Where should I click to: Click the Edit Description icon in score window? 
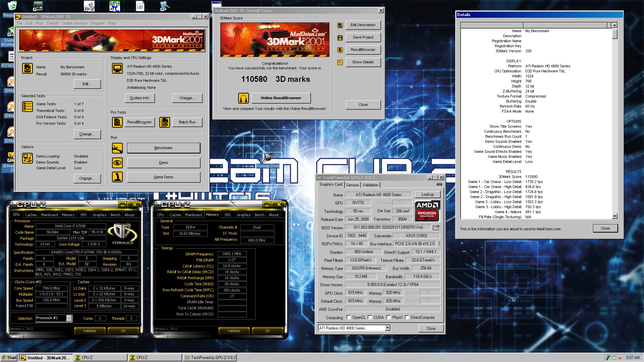pos(340,25)
